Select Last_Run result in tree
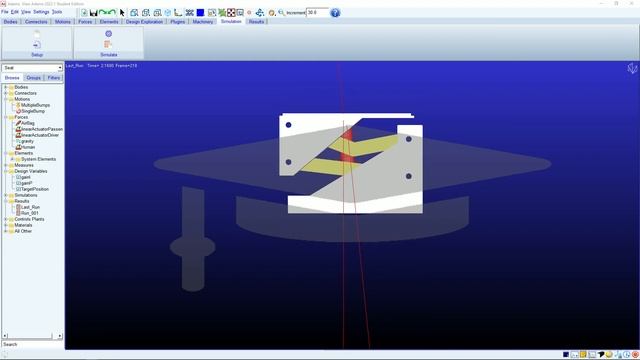 coord(28,207)
